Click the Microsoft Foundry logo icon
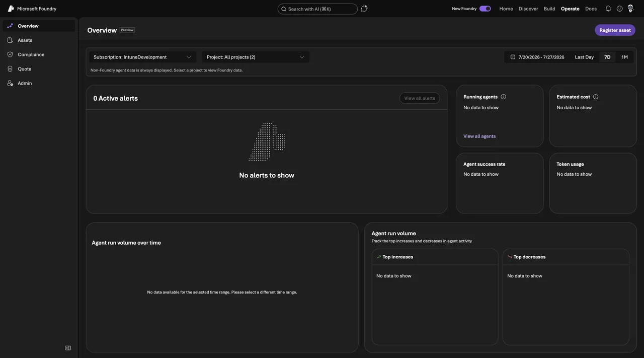Image resolution: width=644 pixels, height=358 pixels. point(11,9)
